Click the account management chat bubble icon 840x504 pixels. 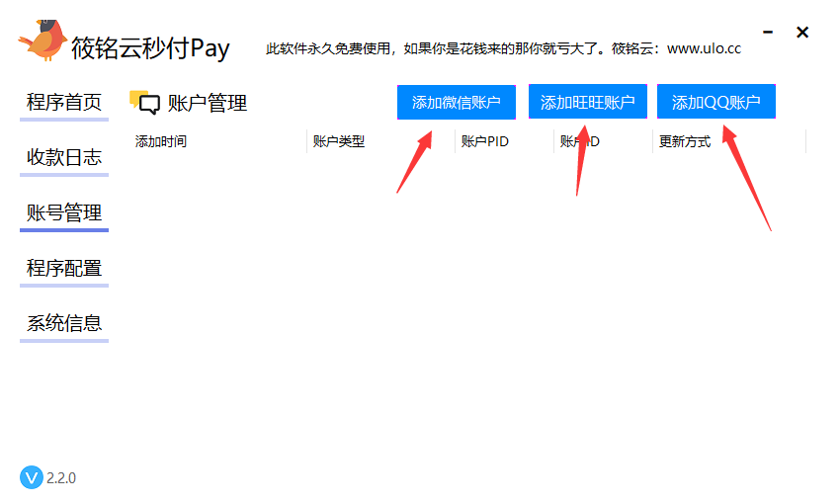144,103
